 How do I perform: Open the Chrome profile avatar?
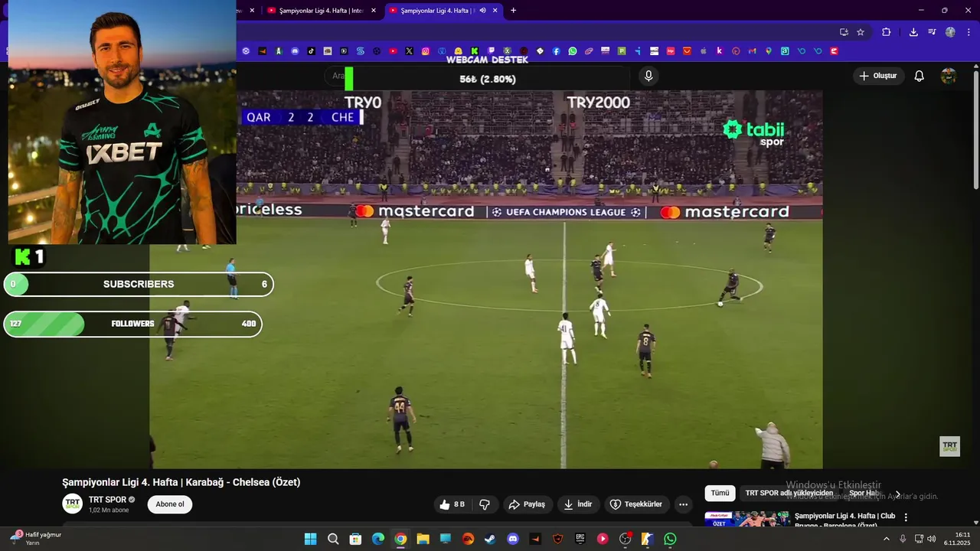(x=950, y=32)
